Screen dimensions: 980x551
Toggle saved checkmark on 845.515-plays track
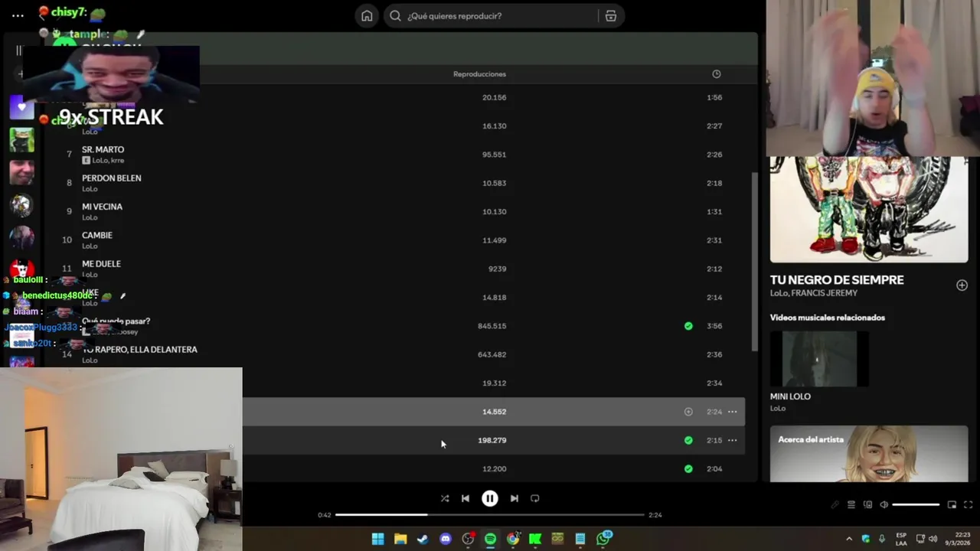click(688, 326)
